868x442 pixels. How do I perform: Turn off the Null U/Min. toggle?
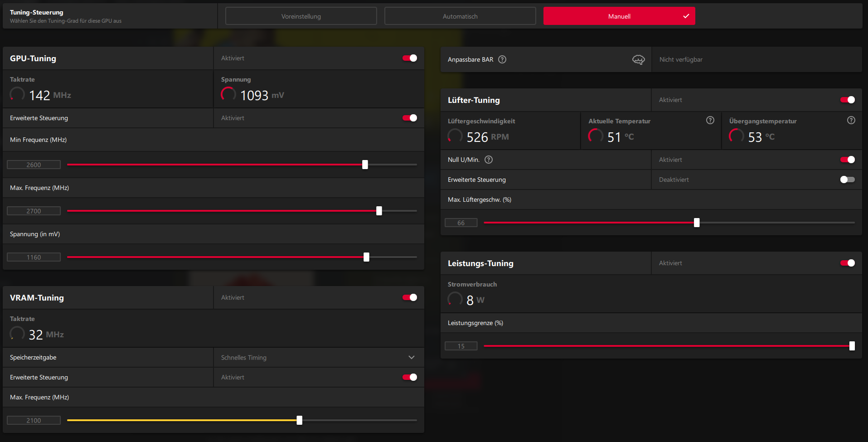pyautogui.click(x=848, y=160)
